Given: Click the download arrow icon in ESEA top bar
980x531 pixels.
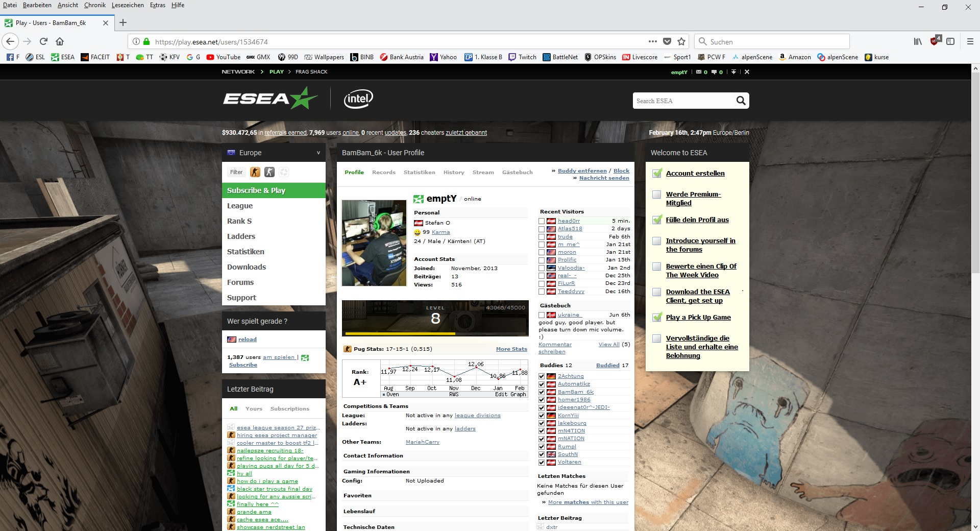Looking at the screenshot, I should (733, 72).
